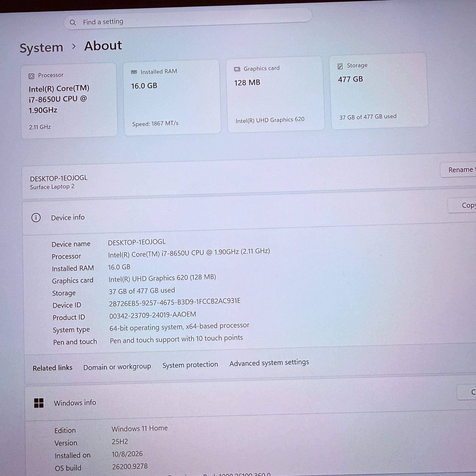This screenshot has width=476, height=476.
Task: Go back to System breadcrumb
Action: pyautogui.click(x=41, y=48)
